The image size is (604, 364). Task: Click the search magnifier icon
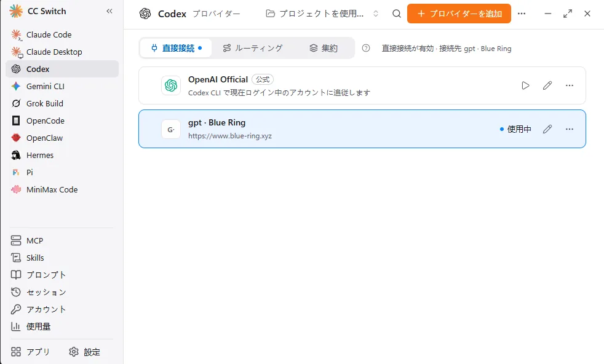pyautogui.click(x=396, y=14)
